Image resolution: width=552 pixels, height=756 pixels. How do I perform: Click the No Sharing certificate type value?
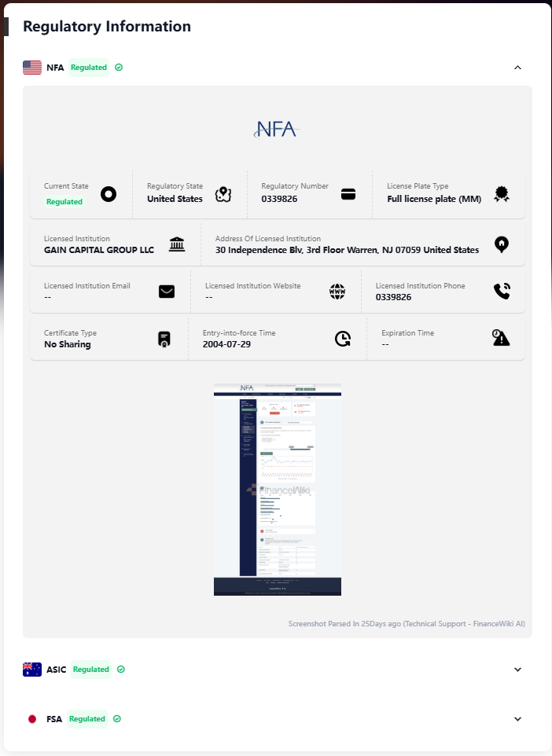coord(68,344)
